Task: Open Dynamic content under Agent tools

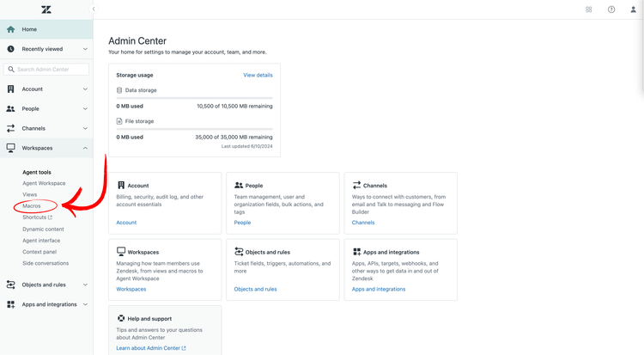Action: 43,230
